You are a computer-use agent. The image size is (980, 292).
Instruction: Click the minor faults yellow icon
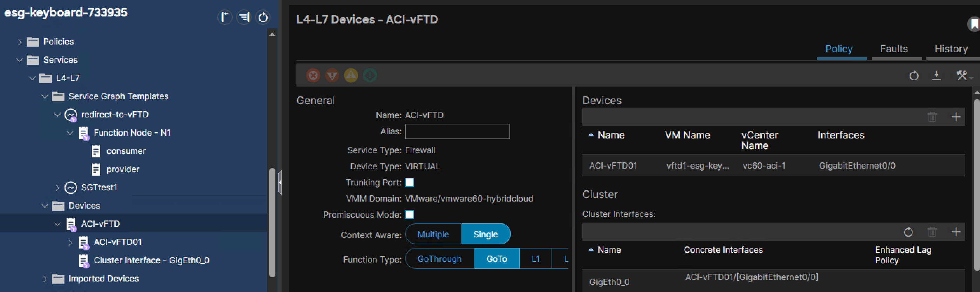(351, 75)
